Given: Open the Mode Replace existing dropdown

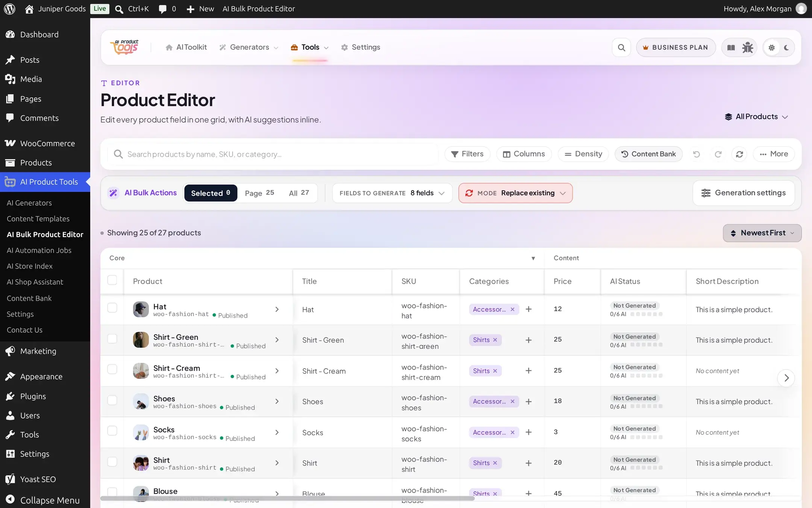Looking at the screenshot, I should [515, 193].
